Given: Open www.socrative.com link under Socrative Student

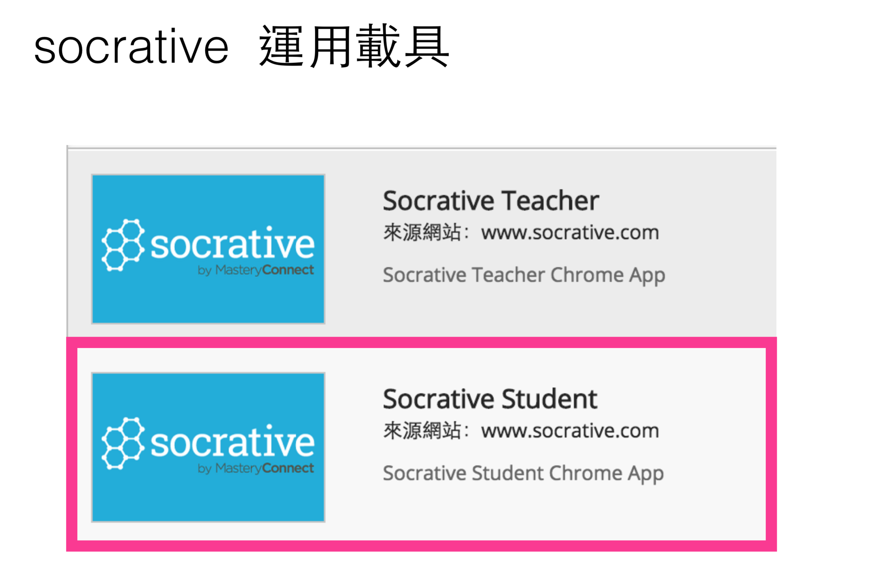Looking at the screenshot, I should click(570, 431).
